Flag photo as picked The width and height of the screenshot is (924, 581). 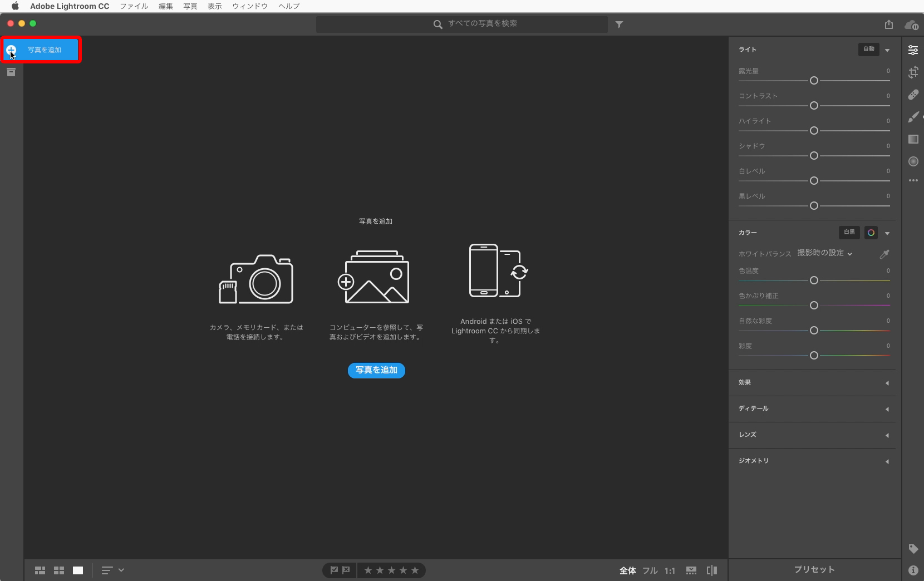(x=334, y=570)
